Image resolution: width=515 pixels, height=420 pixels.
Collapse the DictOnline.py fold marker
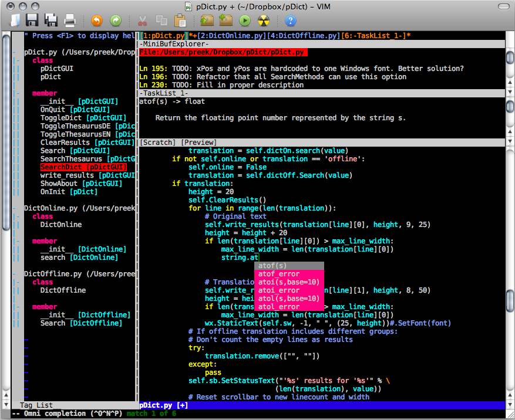pyautogui.click(x=15, y=208)
